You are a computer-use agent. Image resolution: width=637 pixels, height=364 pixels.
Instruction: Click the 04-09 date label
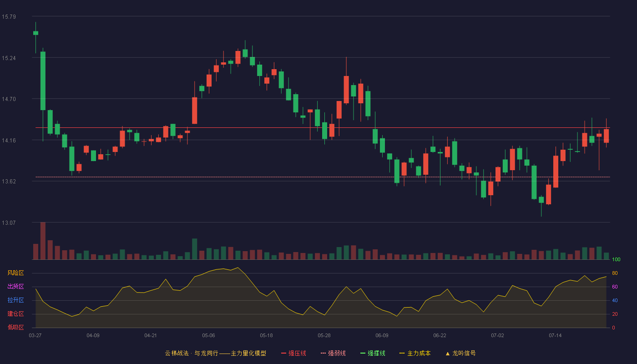93,335
